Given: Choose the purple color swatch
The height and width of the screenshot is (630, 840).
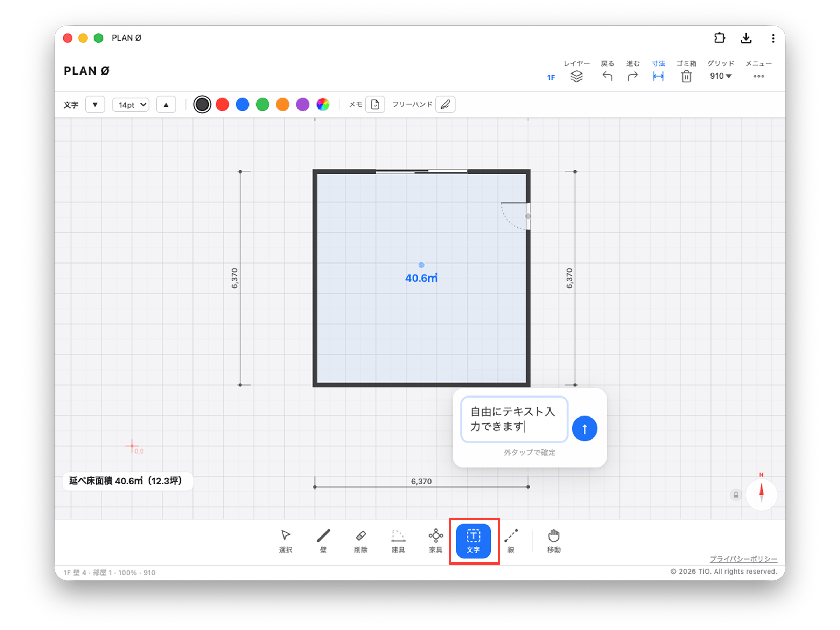Looking at the screenshot, I should 303,104.
